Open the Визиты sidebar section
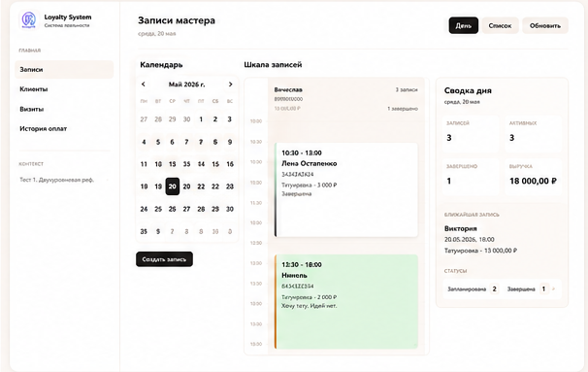The image size is (588, 372). coord(64,109)
